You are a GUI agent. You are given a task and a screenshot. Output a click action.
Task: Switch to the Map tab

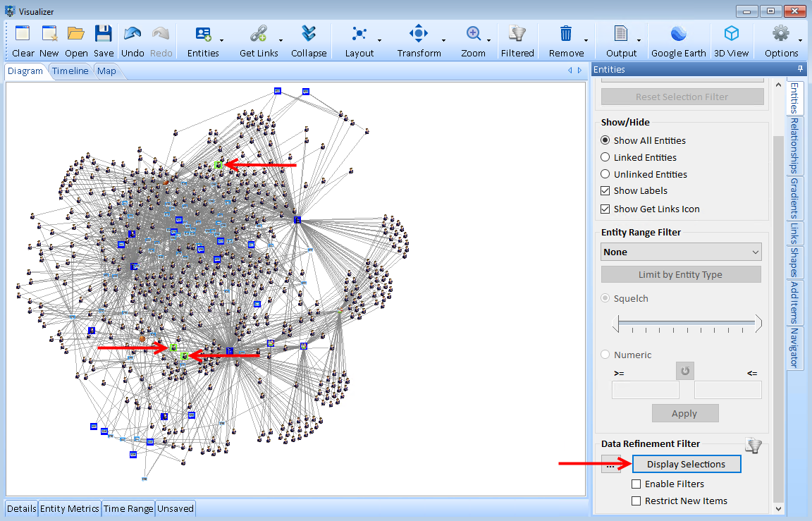106,71
